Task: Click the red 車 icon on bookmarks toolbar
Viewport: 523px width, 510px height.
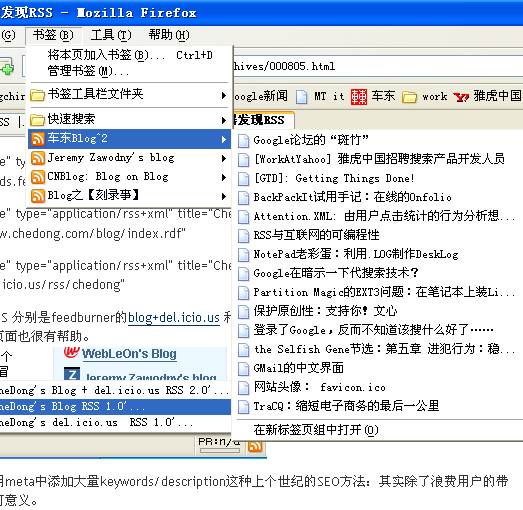Action: click(359, 97)
